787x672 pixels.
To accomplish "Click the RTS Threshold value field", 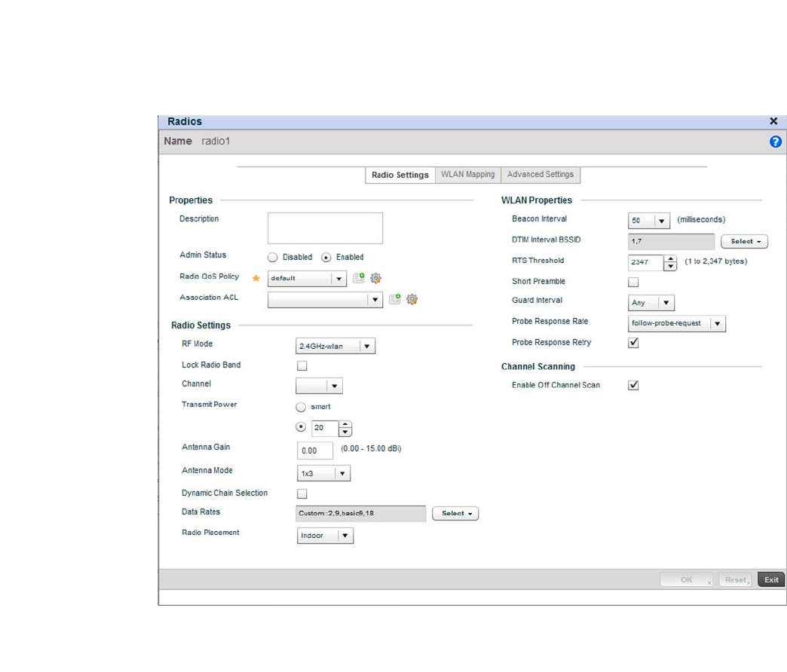I will pyautogui.click(x=646, y=262).
